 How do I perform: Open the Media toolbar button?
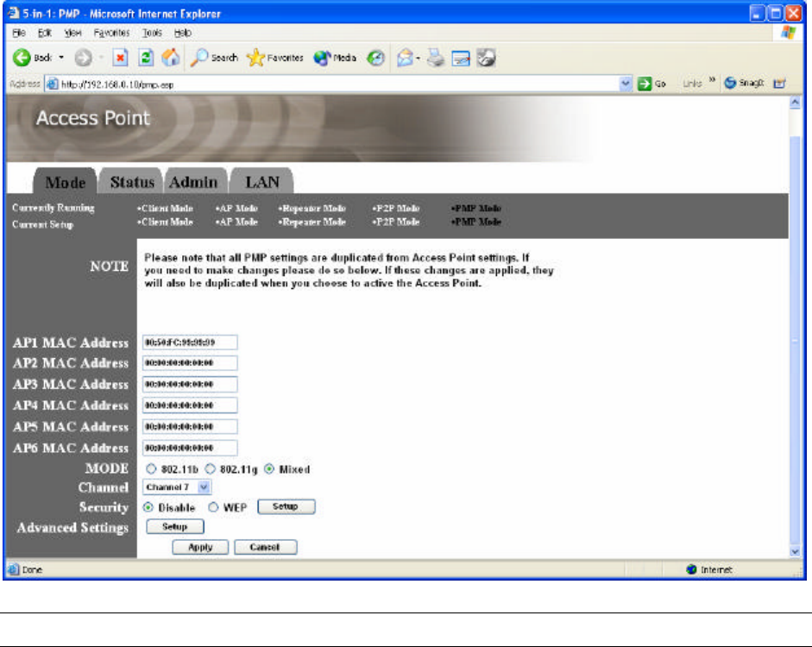pos(335,58)
